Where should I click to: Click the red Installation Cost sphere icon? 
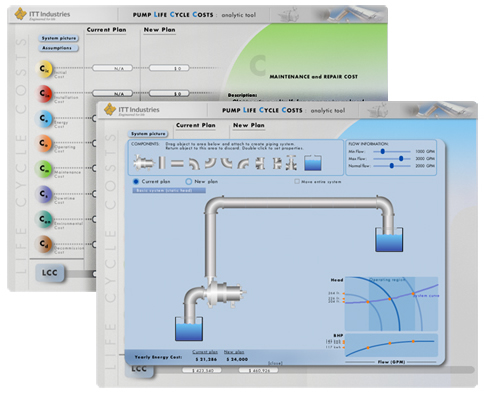click(44, 94)
